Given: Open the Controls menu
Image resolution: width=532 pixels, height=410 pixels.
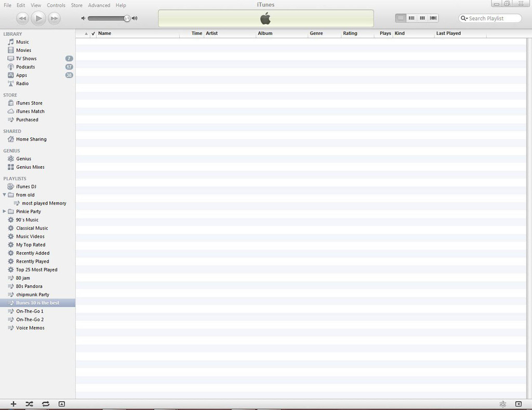Looking at the screenshot, I should pos(56,5).
